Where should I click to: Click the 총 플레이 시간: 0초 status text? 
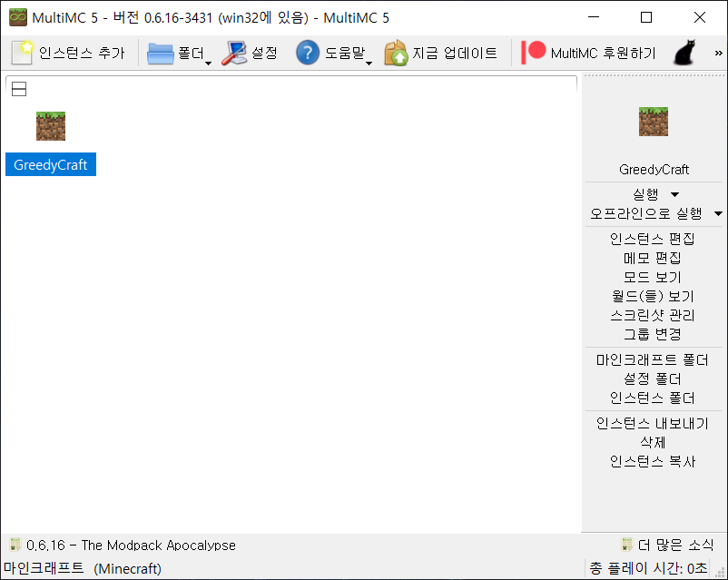coord(649,568)
